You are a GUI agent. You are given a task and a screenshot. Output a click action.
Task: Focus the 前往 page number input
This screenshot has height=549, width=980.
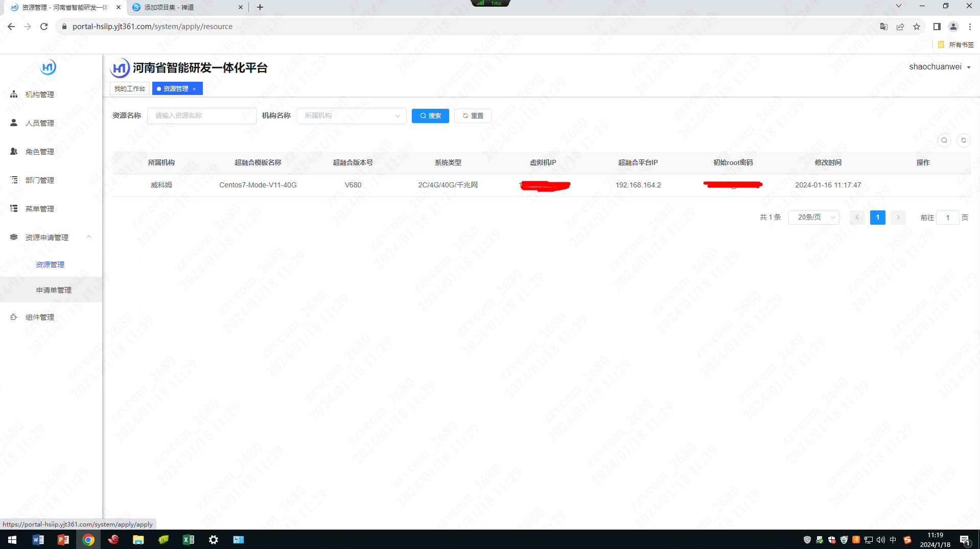point(948,218)
